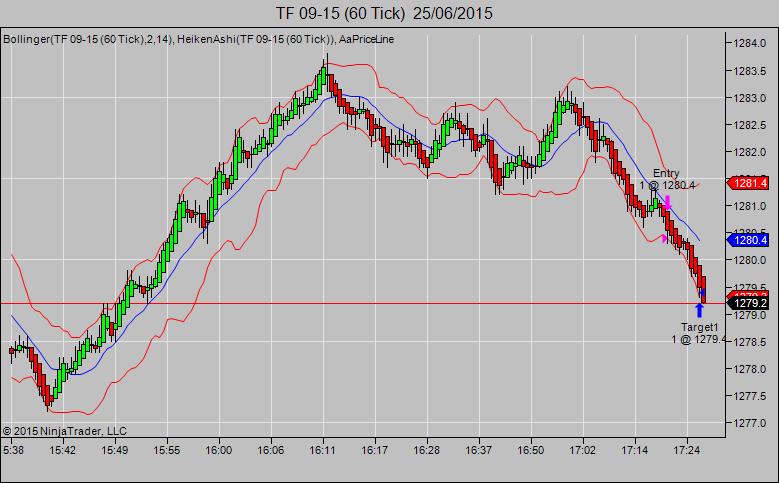Click the 1278.0 price axis label
Image resolution: width=779 pixels, height=483 pixels.
pos(750,369)
